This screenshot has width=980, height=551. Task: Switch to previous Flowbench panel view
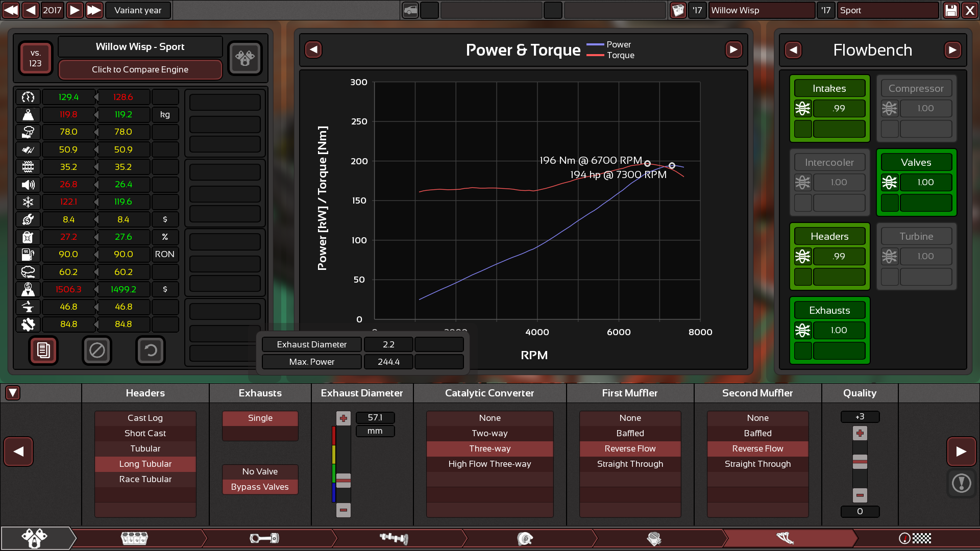point(793,50)
